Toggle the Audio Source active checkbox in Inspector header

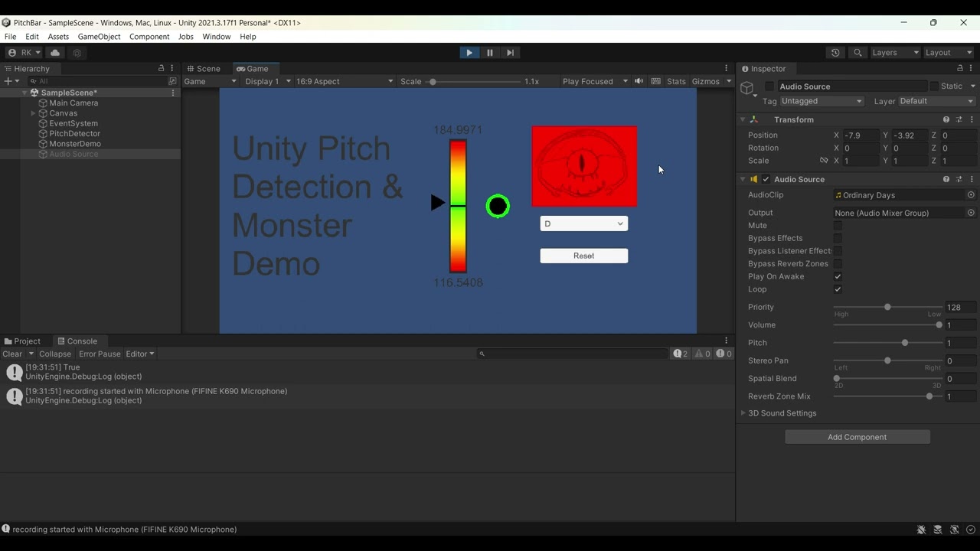point(769,86)
